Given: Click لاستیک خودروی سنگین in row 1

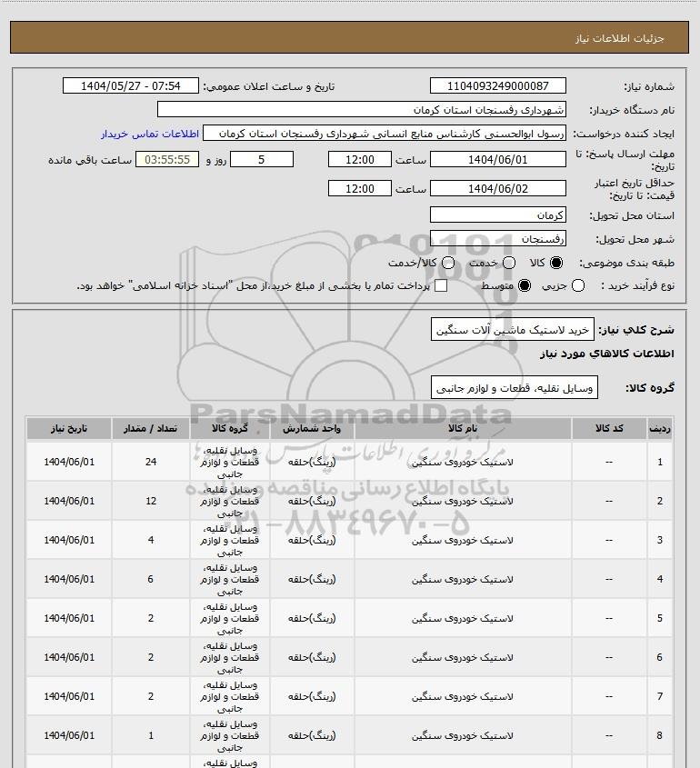Looking at the screenshot, I should (x=463, y=462).
